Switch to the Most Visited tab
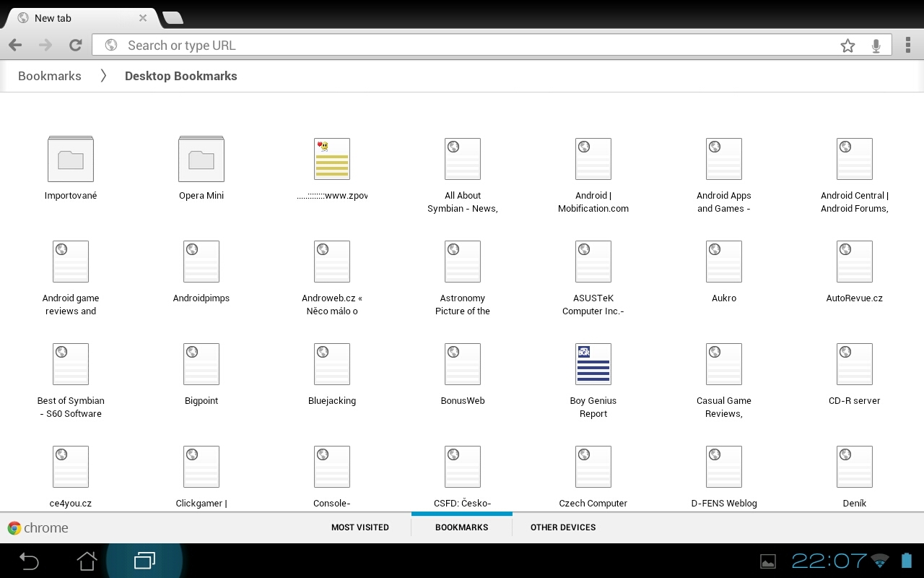Screen dimensions: 924x578 tap(360, 527)
